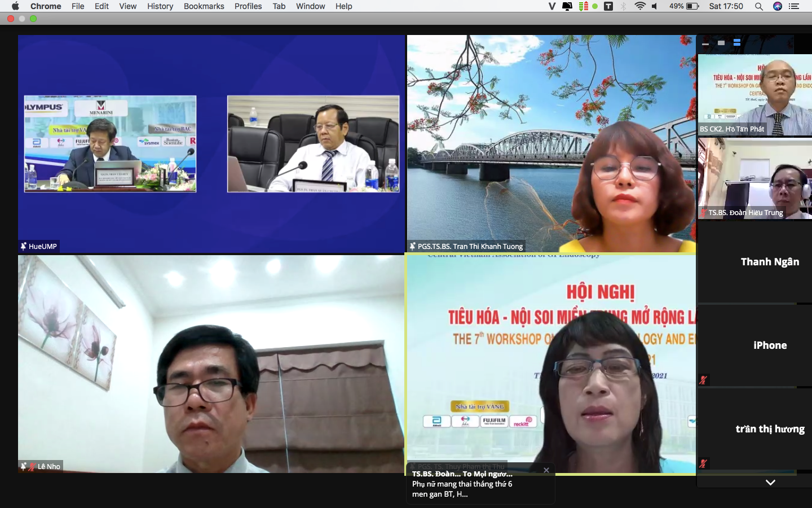Open the Bookmarks menu in menu bar
Image resolution: width=812 pixels, height=508 pixels.
tap(204, 6)
